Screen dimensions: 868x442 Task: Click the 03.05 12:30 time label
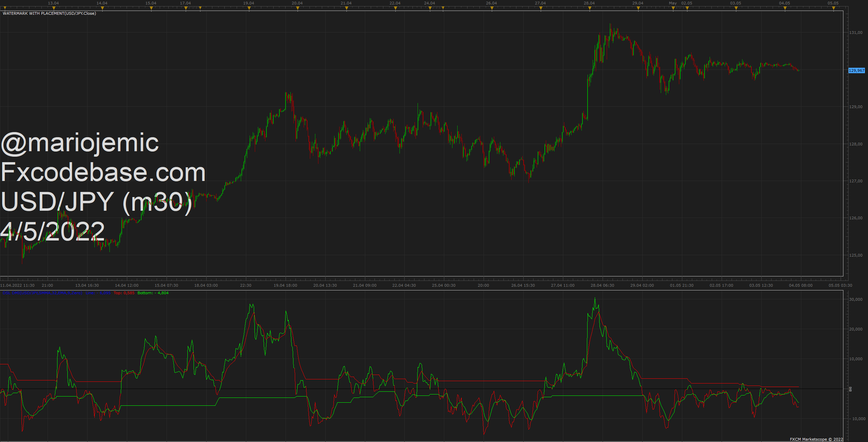point(761,285)
